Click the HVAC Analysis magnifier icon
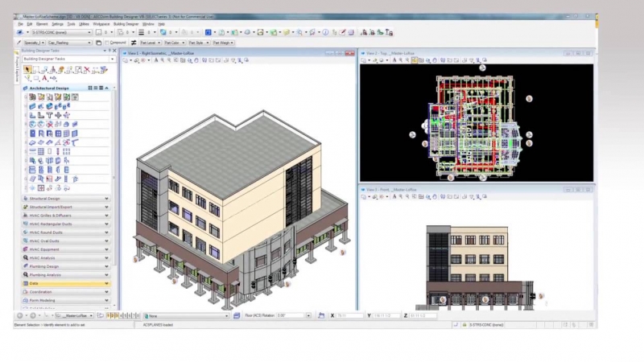 pyautogui.click(x=25, y=258)
